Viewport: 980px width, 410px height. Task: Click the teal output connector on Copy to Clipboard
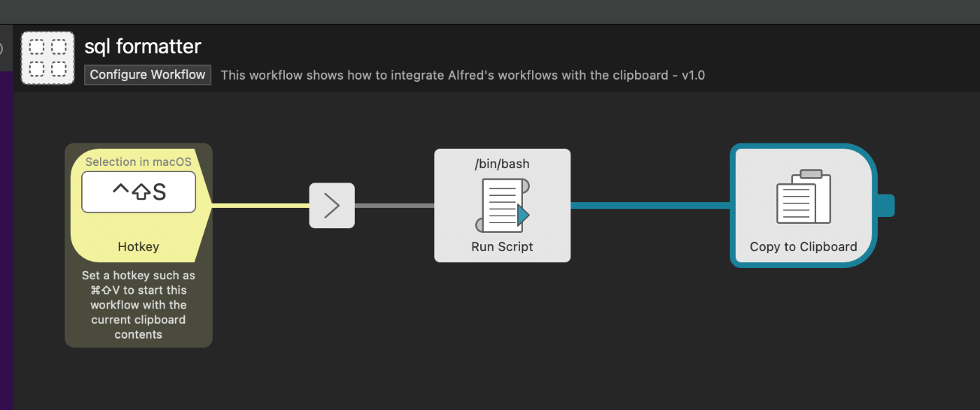(886, 205)
